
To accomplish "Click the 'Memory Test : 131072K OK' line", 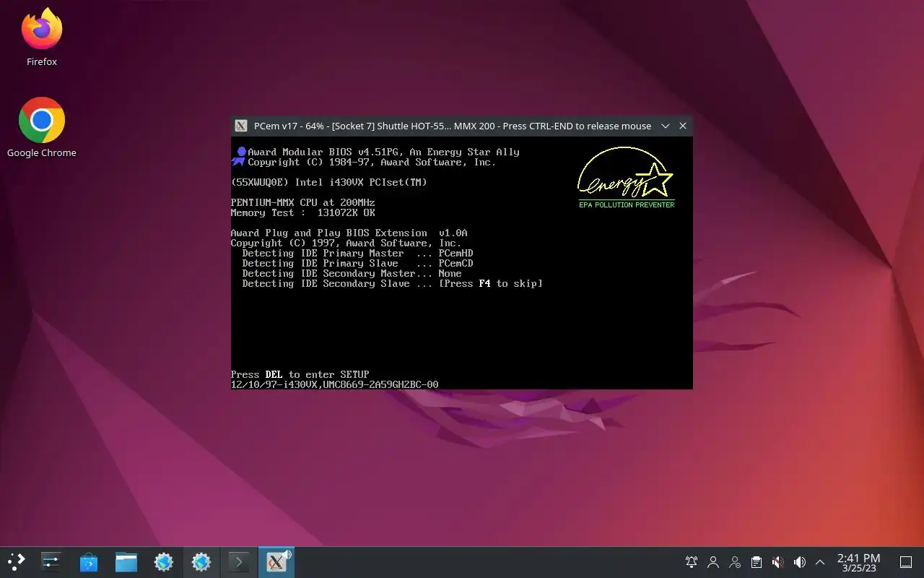I will 302,212.
